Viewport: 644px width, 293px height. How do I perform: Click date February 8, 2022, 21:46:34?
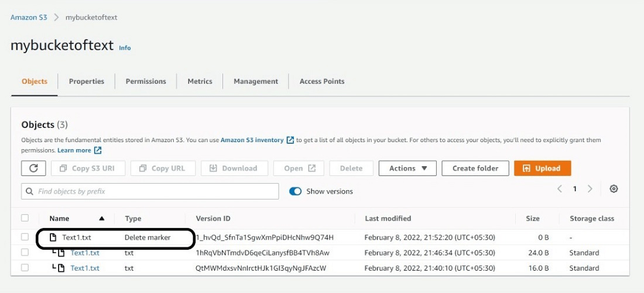click(x=430, y=253)
